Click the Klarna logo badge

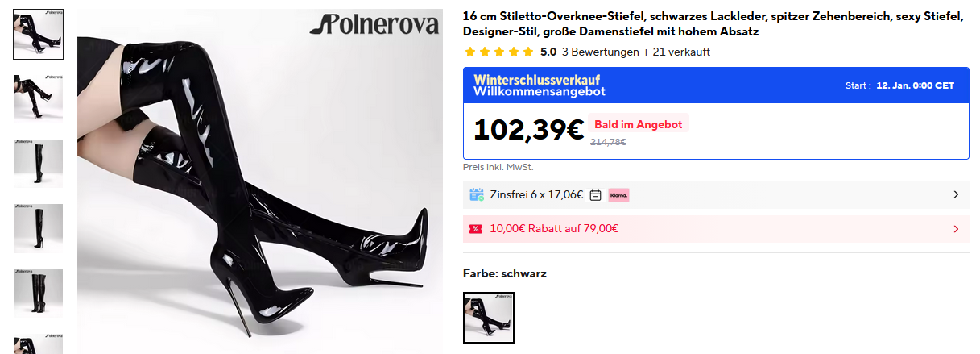pyautogui.click(x=618, y=194)
